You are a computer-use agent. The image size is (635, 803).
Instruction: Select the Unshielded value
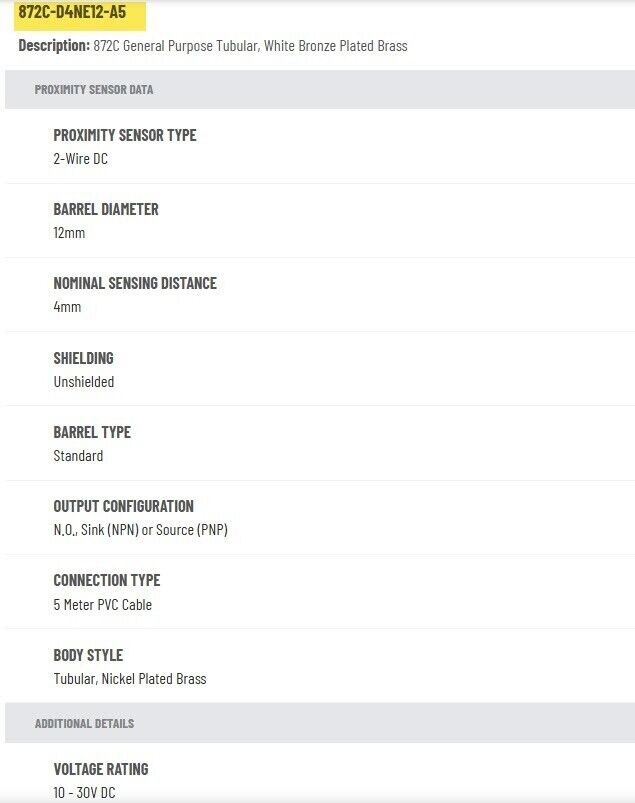click(x=84, y=382)
